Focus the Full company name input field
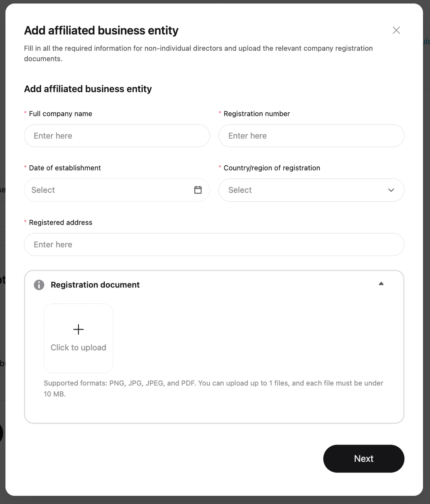 pyautogui.click(x=117, y=135)
